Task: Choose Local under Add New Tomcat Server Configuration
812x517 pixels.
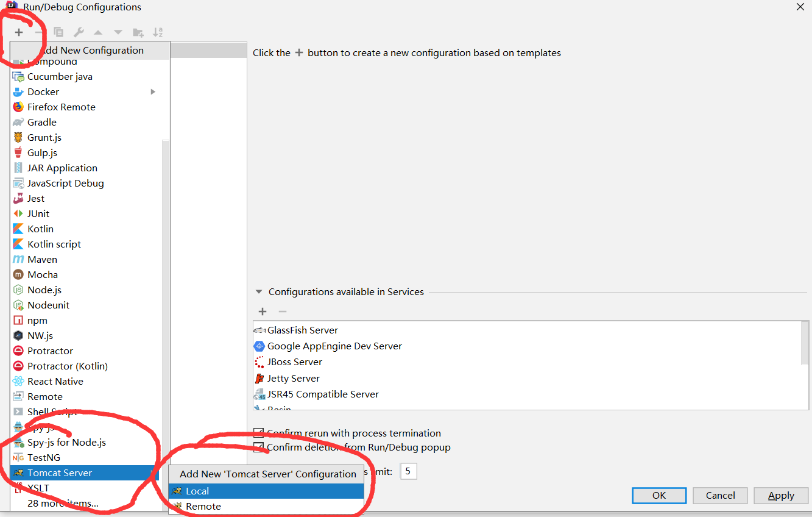Action: [196, 490]
